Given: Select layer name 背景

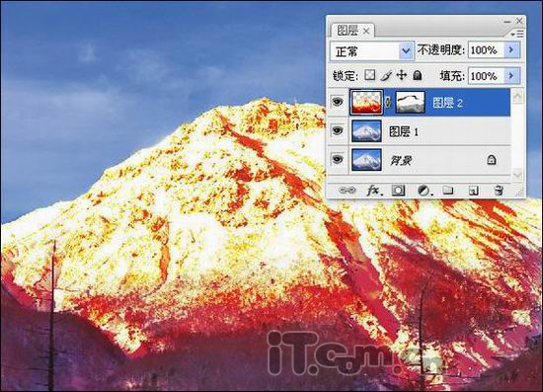Looking at the screenshot, I should tap(401, 160).
